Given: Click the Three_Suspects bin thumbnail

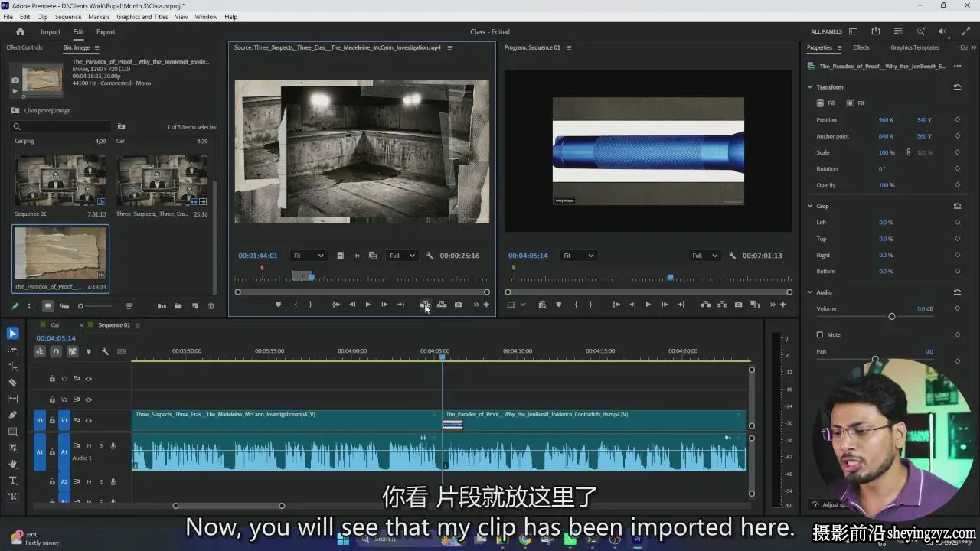Looking at the screenshot, I should (162, 181).
